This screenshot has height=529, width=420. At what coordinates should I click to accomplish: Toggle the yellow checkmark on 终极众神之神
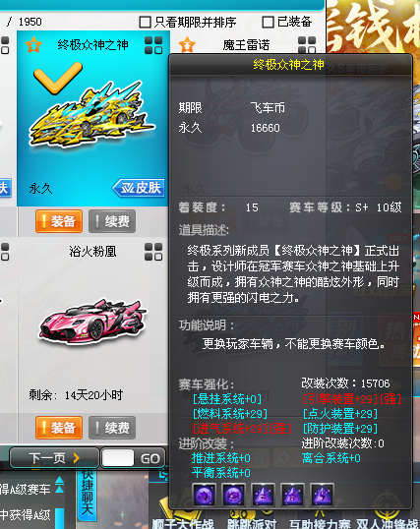click(x=58, y=78)
